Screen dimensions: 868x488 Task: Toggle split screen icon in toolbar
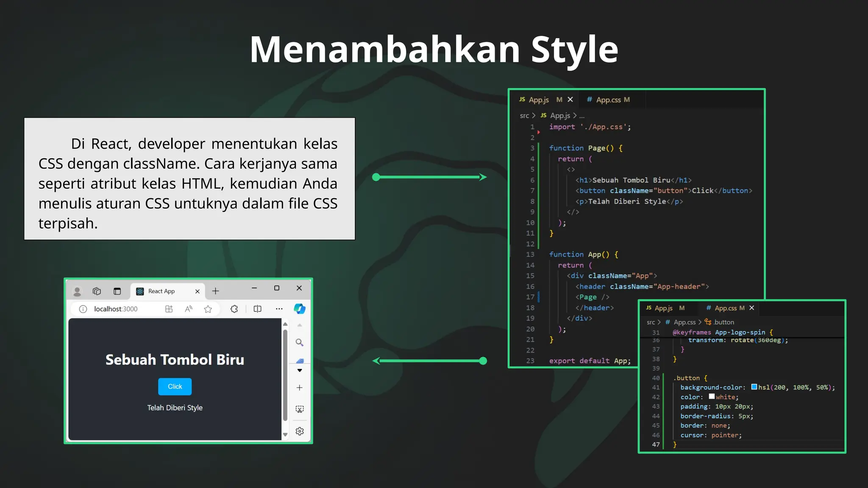point(257,309)
